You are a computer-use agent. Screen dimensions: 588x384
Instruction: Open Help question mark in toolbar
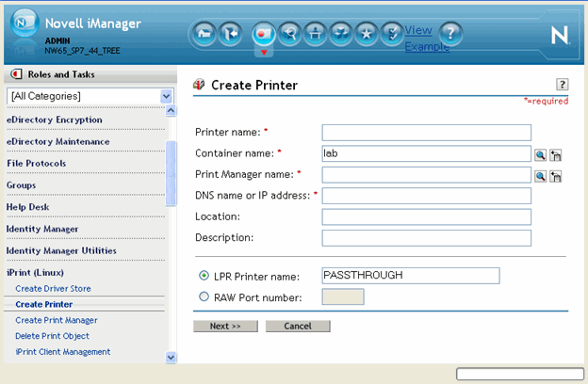coord(450,34)
